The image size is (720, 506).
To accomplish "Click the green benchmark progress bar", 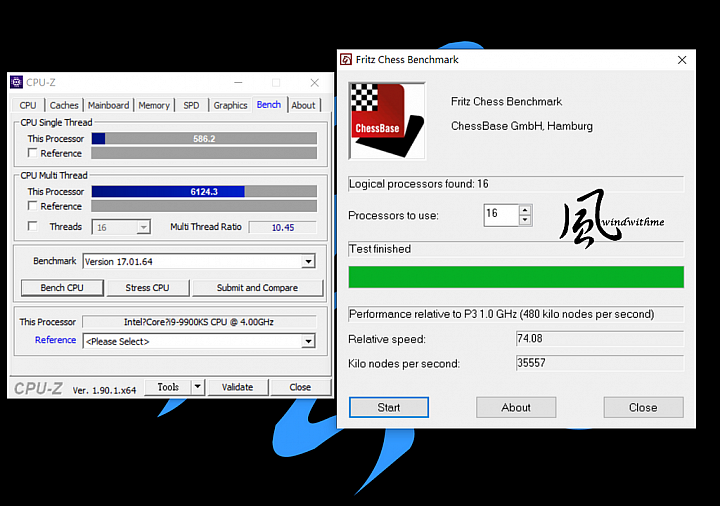I will tap(516, 277).
